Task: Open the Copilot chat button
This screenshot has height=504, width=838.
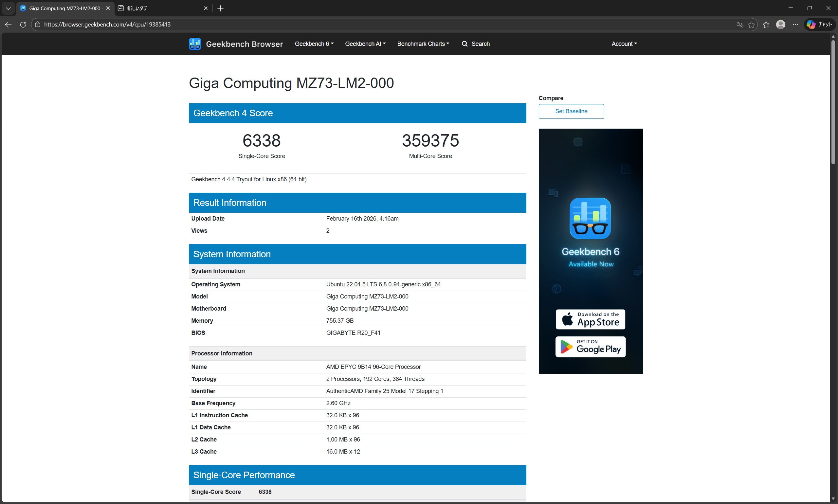Action: 820,25
